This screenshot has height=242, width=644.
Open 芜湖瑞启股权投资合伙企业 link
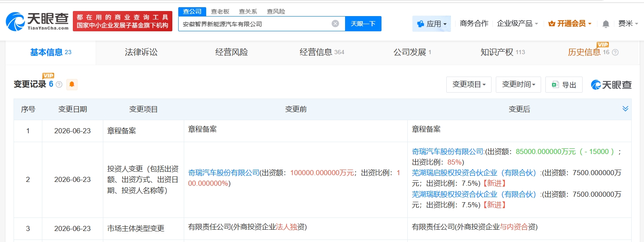coord(474,173)
